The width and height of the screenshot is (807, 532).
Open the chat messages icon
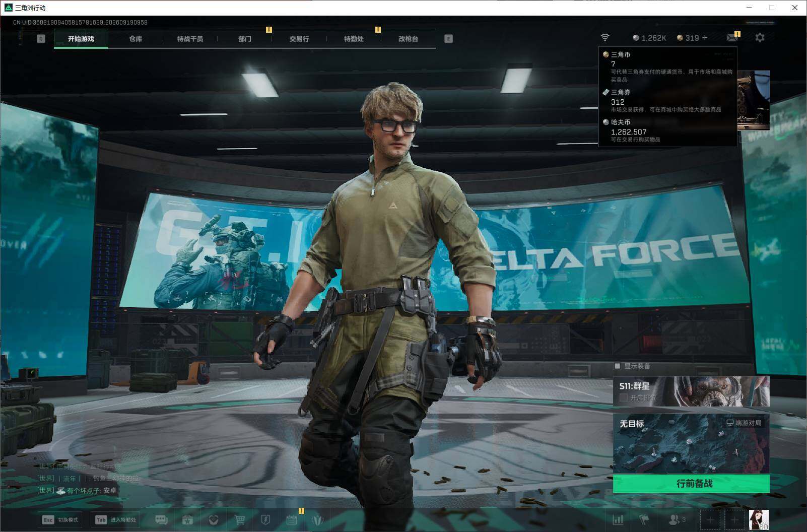point(161,519)
